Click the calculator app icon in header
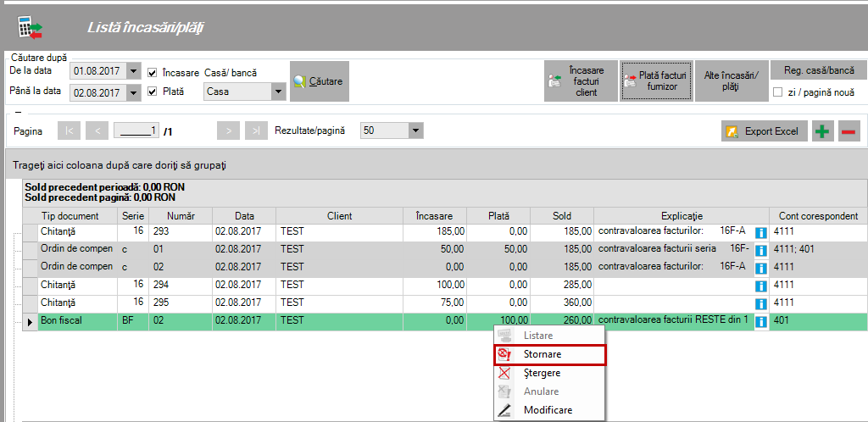This screenshot has height=422, width=868. tap(29, 26)
